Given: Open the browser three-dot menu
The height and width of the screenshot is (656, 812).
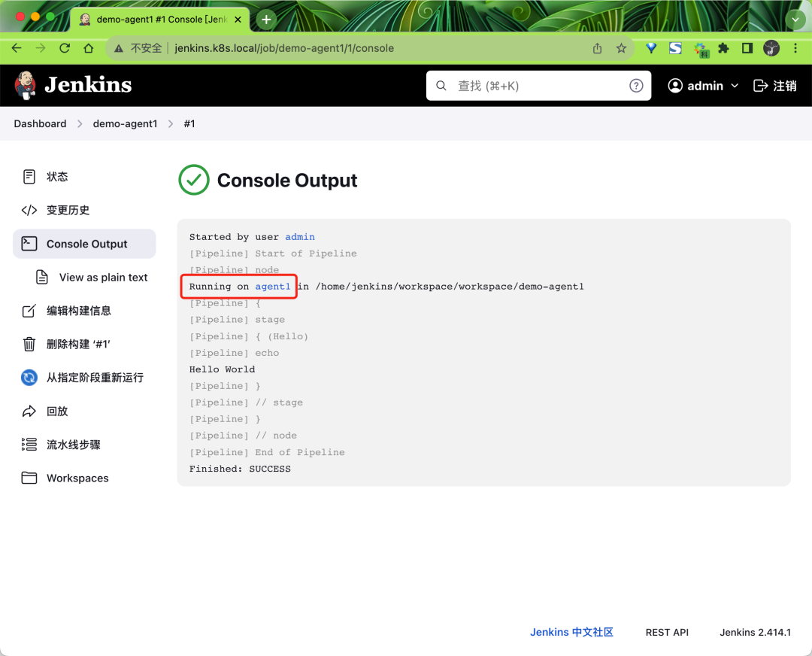Looking at the screenshot, I should (795, 48).
